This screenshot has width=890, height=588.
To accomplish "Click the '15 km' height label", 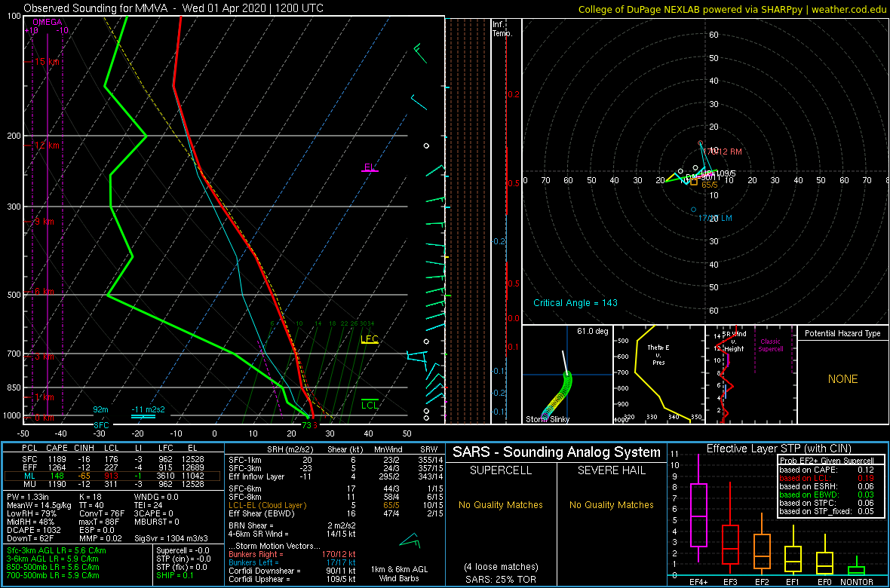I will (47, 61).
